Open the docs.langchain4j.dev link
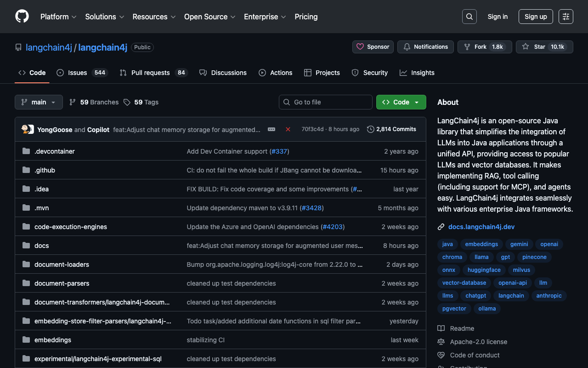This screenshot has width=588, height=368. 481,227
